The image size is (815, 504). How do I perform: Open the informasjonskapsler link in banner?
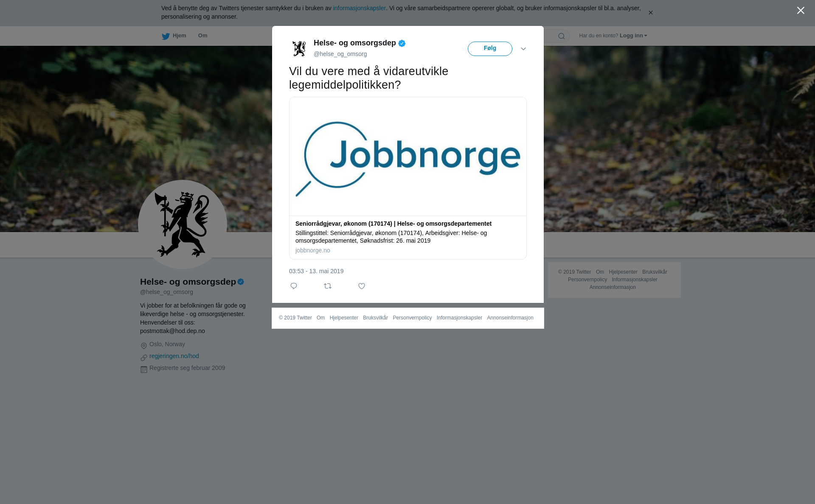click(x=359, y=8)
